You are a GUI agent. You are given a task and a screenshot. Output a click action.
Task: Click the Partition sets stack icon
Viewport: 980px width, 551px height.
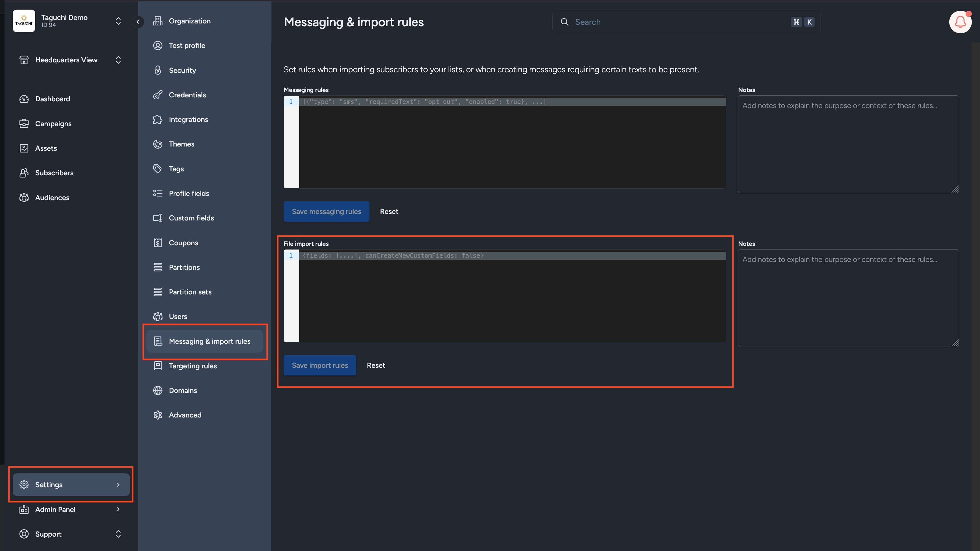(158, 292)
